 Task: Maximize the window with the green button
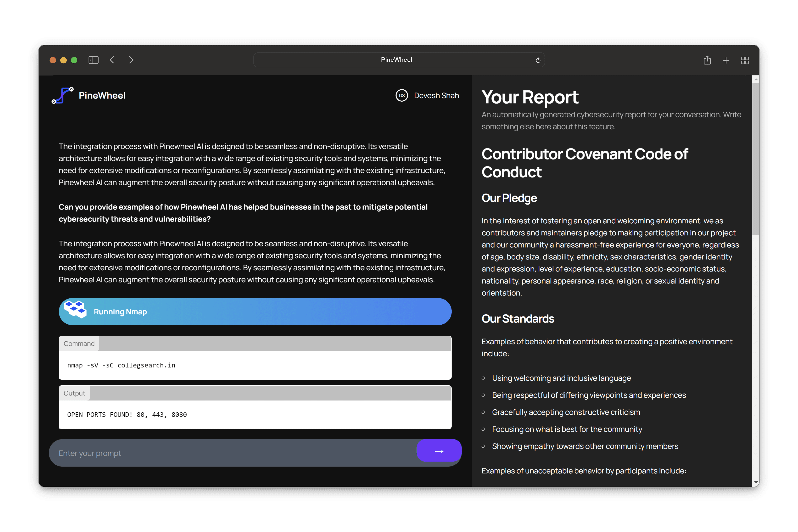coord(74,60)
